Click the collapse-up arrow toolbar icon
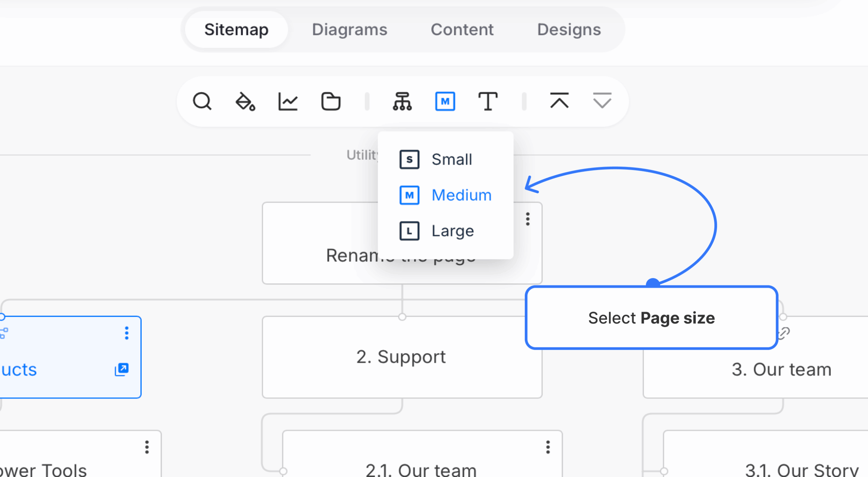Viewport: 868px width, 477px height. [x=559, y=100]
